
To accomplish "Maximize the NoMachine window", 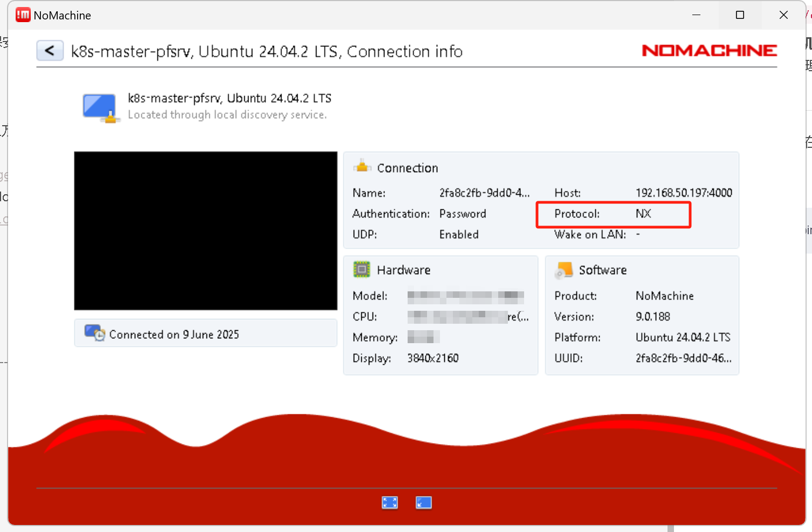I will tap(740, 15).
